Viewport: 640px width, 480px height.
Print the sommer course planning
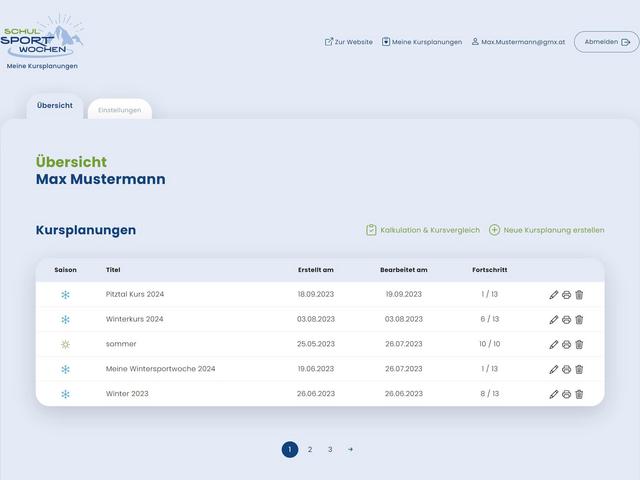566,344
